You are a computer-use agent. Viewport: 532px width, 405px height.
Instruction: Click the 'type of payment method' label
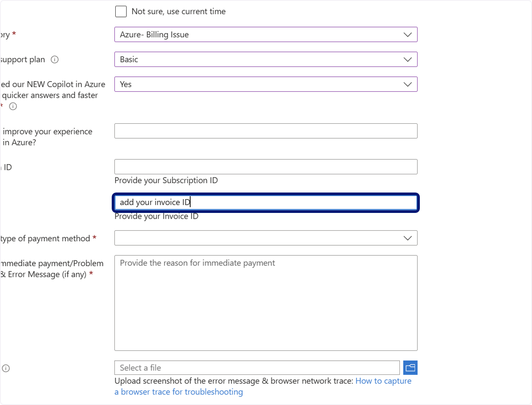45,239
